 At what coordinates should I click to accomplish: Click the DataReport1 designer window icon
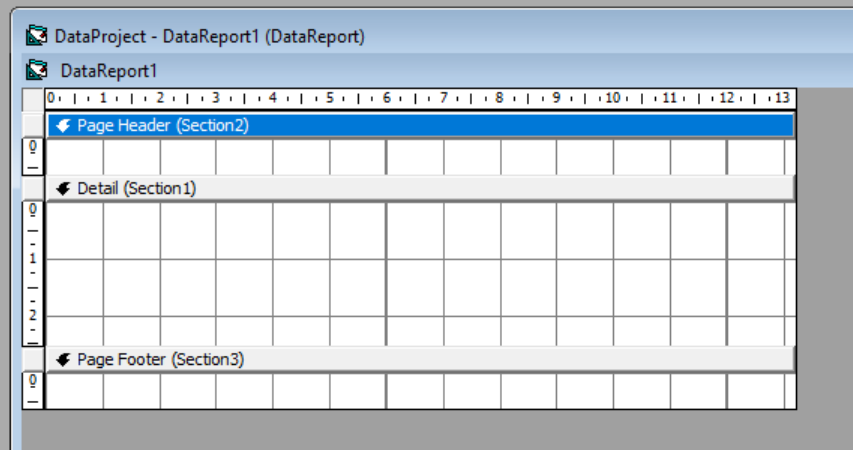36,70
